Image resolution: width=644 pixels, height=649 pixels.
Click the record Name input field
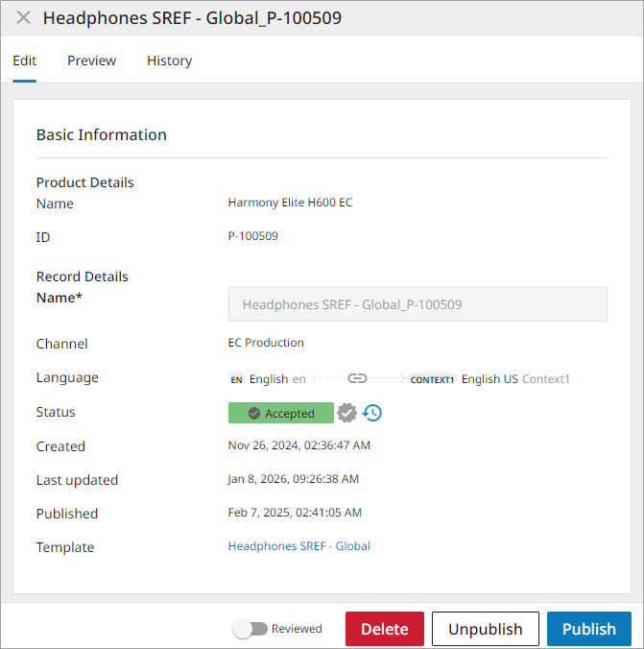pyautogui.click(x=417, y=304)
